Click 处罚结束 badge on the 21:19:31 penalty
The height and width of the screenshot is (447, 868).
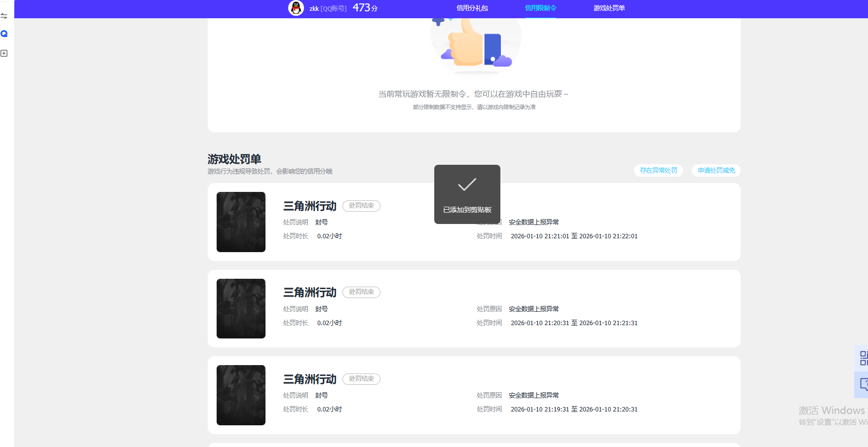click(361, 379)
